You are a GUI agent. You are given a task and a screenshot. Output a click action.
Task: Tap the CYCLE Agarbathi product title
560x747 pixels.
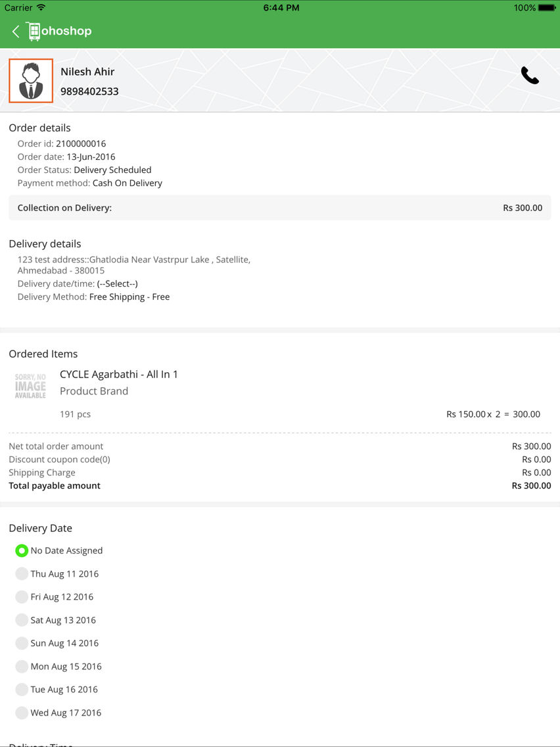click(118, 374)
